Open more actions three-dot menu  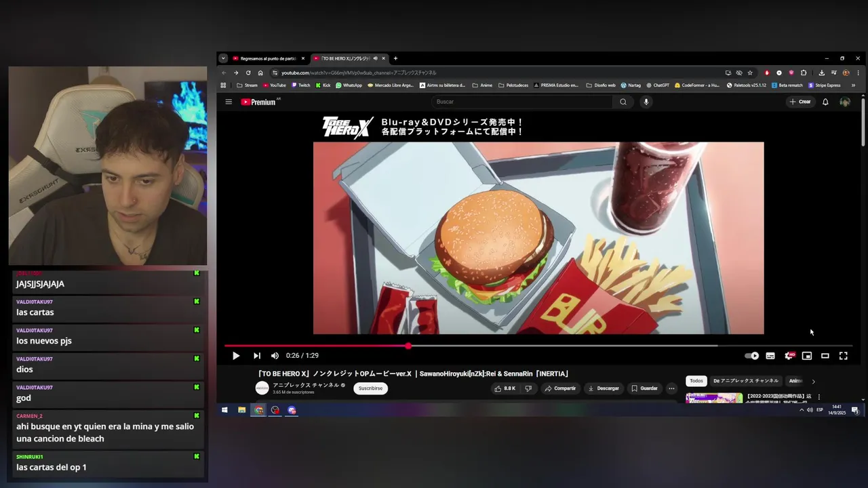click(x=671, y=388)
